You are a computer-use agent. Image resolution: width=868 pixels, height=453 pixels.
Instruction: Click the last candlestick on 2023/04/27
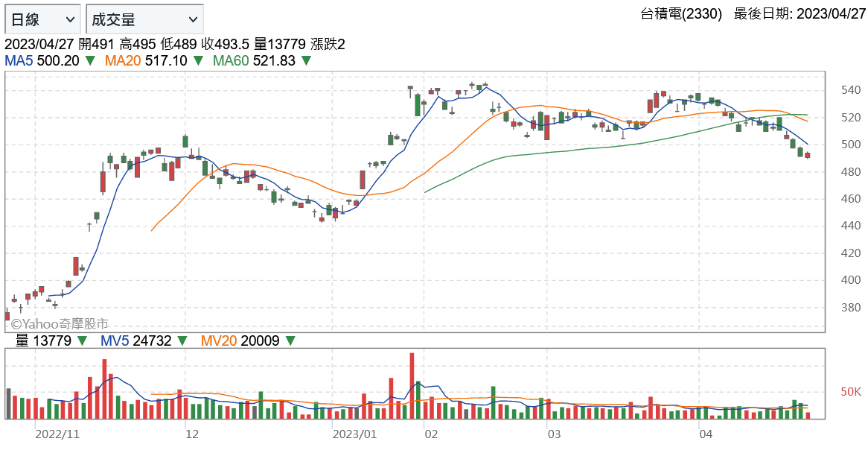click(808, 155)
